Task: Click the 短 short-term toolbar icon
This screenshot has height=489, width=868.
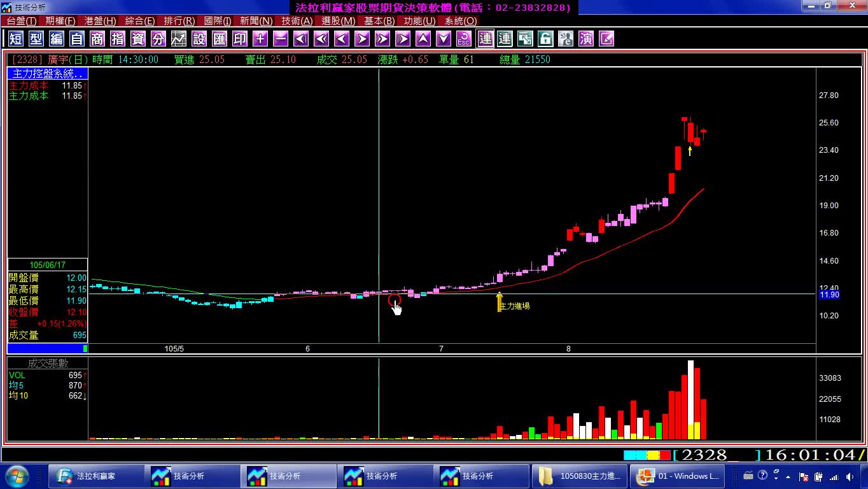Action: (16, 39)
